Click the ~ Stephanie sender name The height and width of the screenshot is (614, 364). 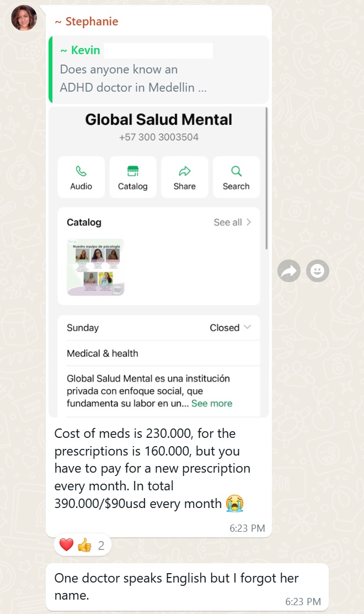point(87,22)
